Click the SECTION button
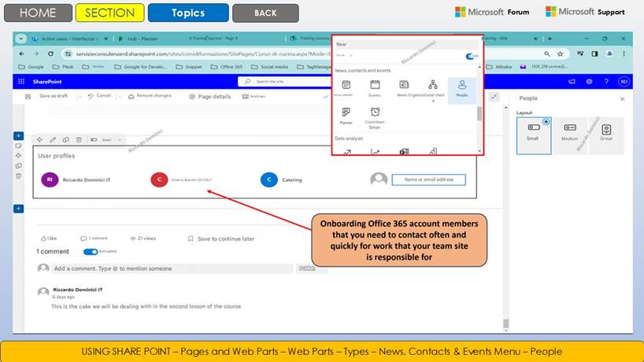This screenshot has height=362, width=644. click(x=110, y=13)
